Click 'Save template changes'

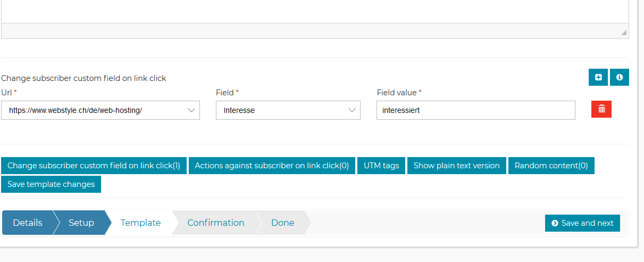(51, 184)
